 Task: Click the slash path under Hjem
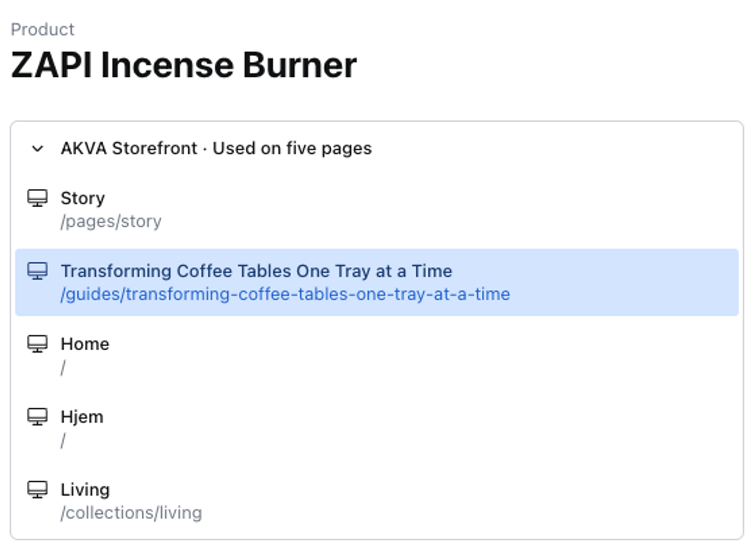(63, 441)
